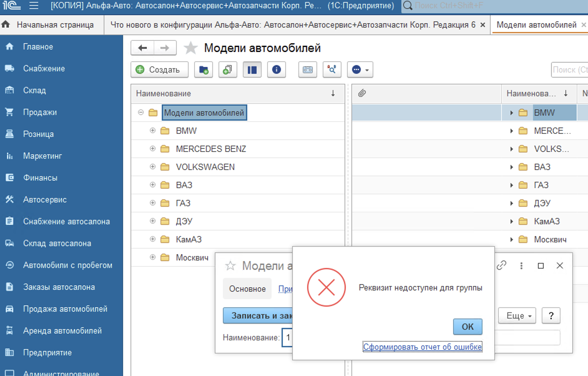Screen dimensions: 588x376
Task: Open Автомобили с пробегом section
Action: pos(68,265)
